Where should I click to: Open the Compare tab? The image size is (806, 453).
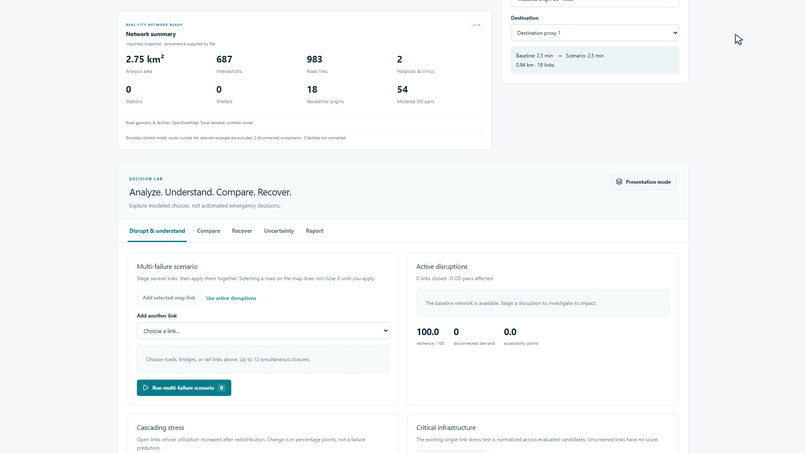pos(208,231)
